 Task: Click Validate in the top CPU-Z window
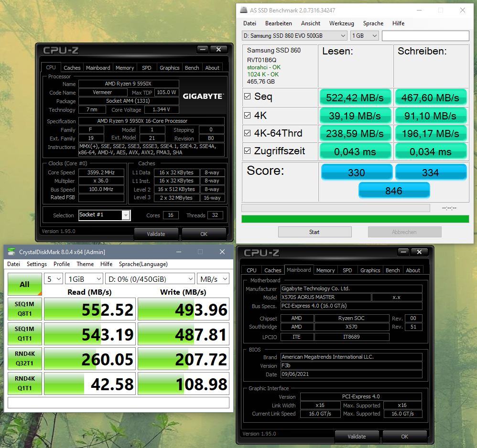click(x=156, y=234)
